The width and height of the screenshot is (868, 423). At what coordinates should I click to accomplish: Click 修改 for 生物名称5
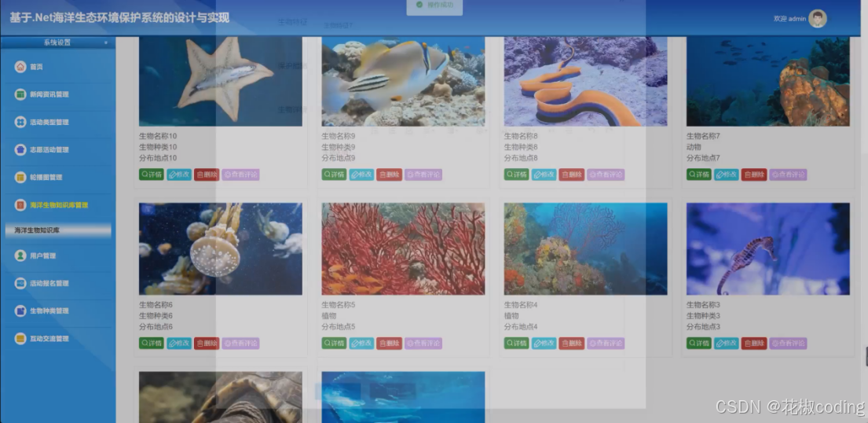click(361, 343)
